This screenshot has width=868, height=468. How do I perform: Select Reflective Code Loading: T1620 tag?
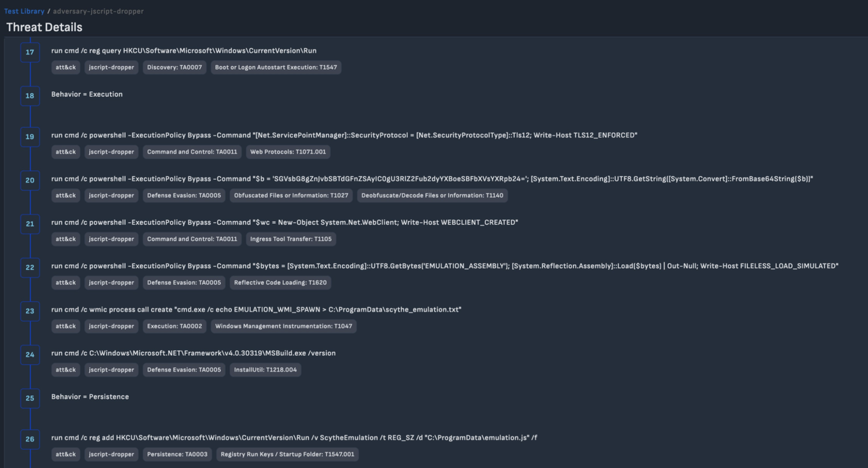280,283
